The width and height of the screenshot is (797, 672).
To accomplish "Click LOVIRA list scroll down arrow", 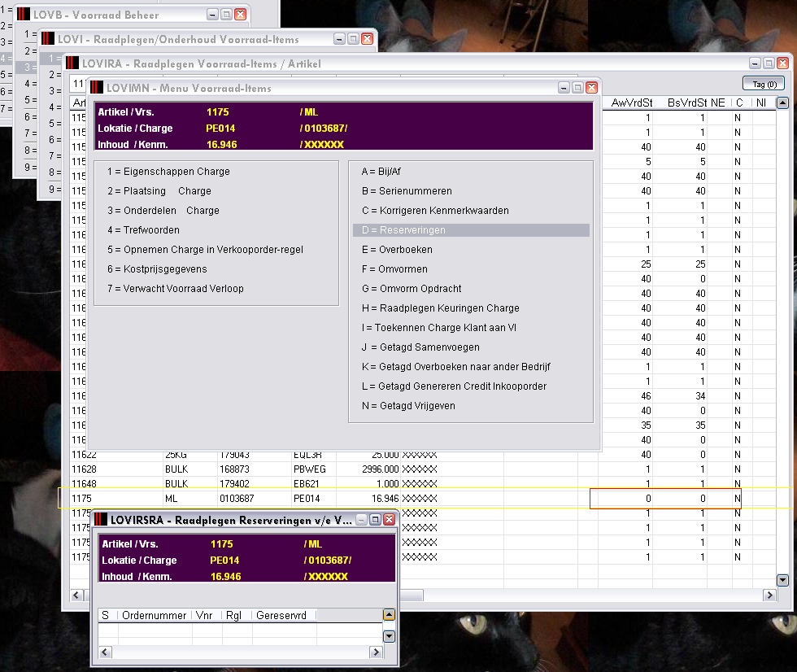I will click(x=782, y=580).
